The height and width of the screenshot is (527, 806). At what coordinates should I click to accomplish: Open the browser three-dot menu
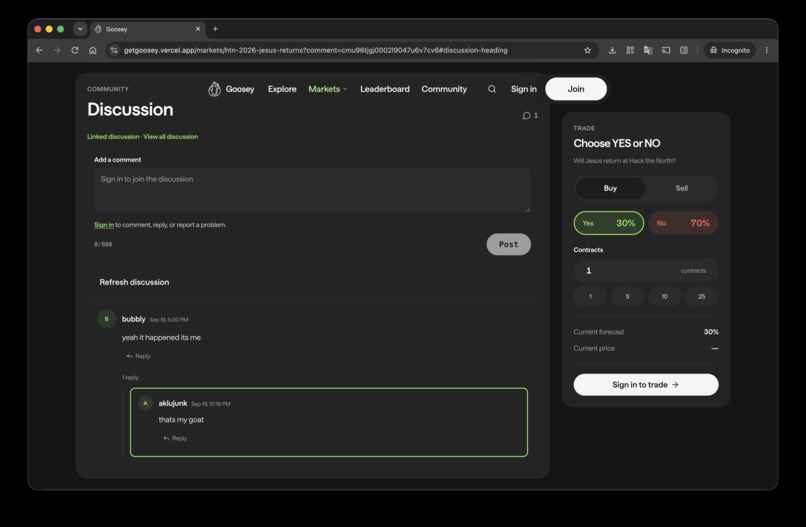[x=766, y=50]
